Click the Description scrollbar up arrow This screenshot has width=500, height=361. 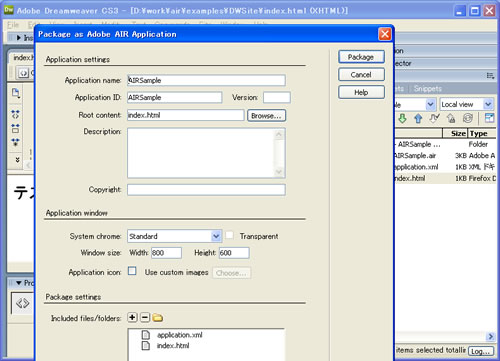click(x=279, y=134)
